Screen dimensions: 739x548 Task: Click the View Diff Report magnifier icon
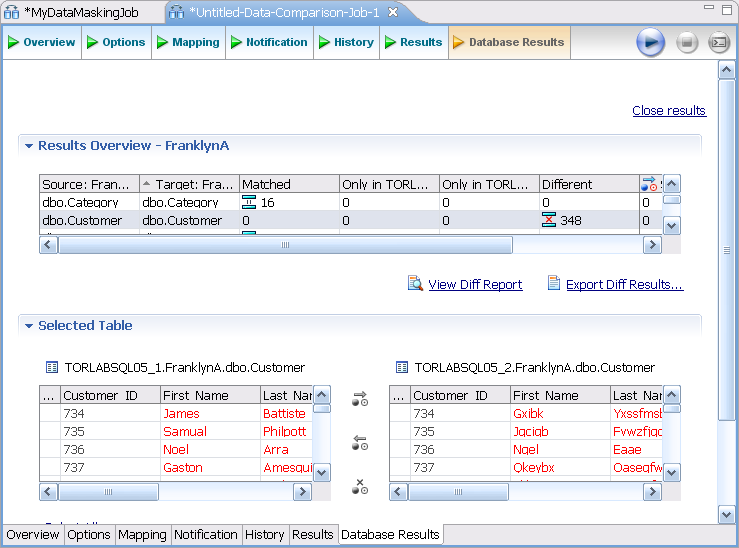click(x=416, y=284)
